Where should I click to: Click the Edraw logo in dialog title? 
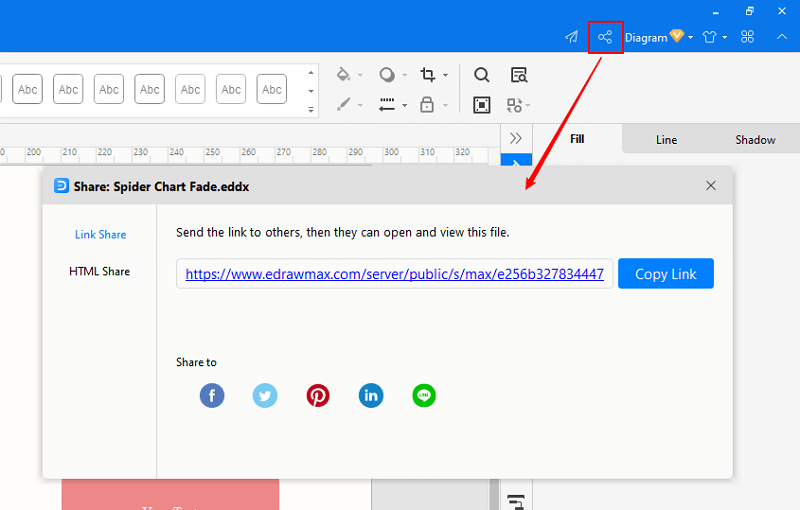(61, 186)
